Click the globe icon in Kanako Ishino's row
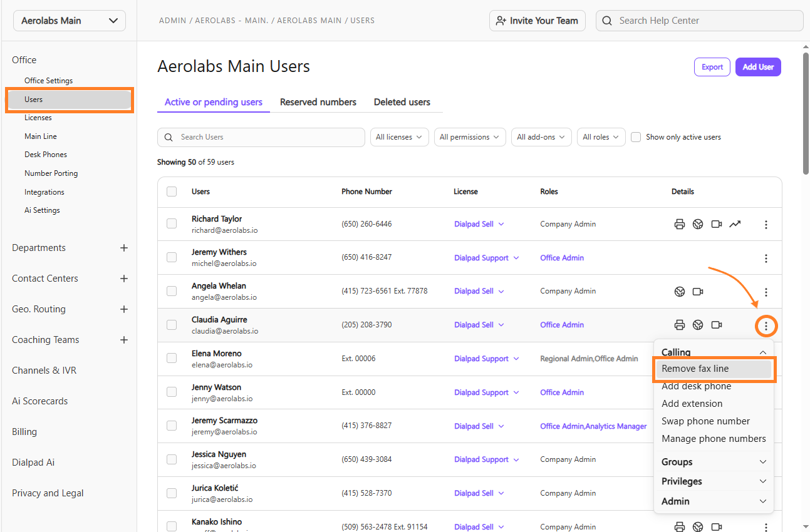This screenshot has width=810, height=532. (x=698, y=527)
